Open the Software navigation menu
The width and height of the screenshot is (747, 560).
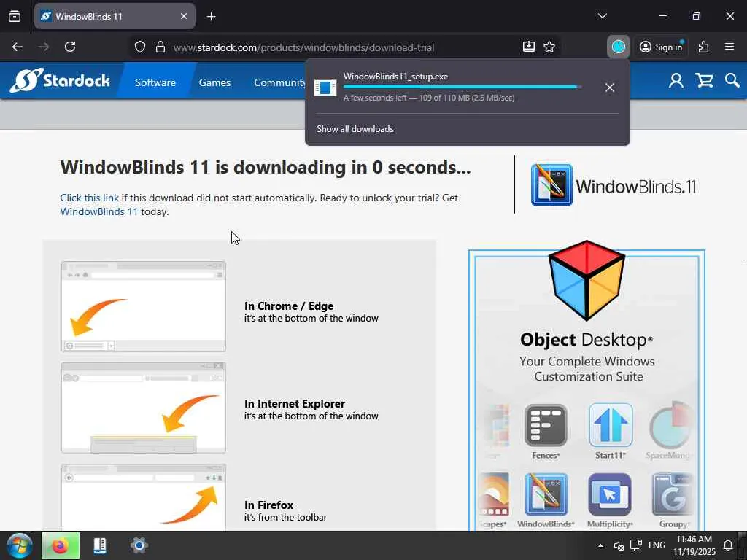pos(155,82)
